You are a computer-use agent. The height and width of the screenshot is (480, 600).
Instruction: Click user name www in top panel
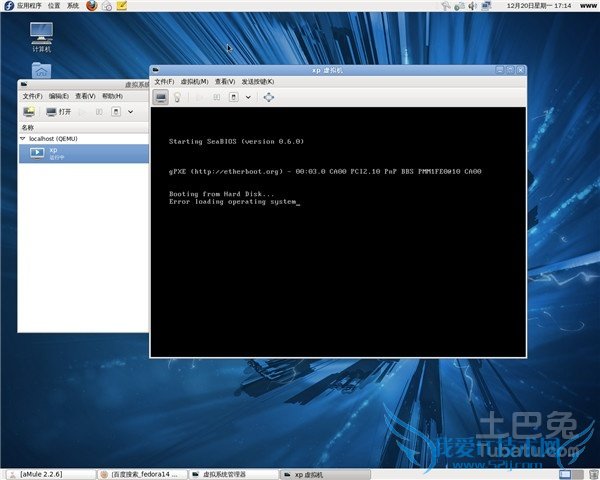(588, 6)
